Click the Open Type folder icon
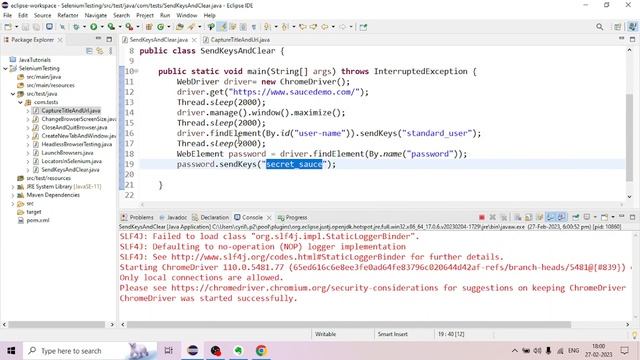Viewport: 640px width, 360px height. click(180, 27)
